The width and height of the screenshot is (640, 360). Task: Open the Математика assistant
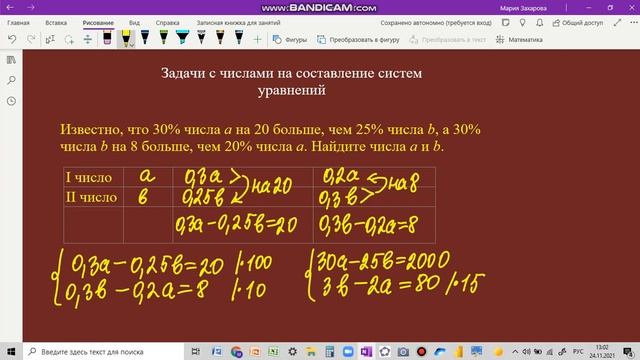(519, 40)
